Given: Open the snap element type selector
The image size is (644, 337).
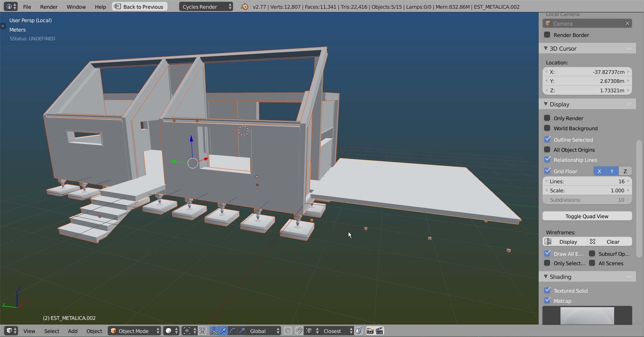Looking at the screenshot, I should point(312,331).
